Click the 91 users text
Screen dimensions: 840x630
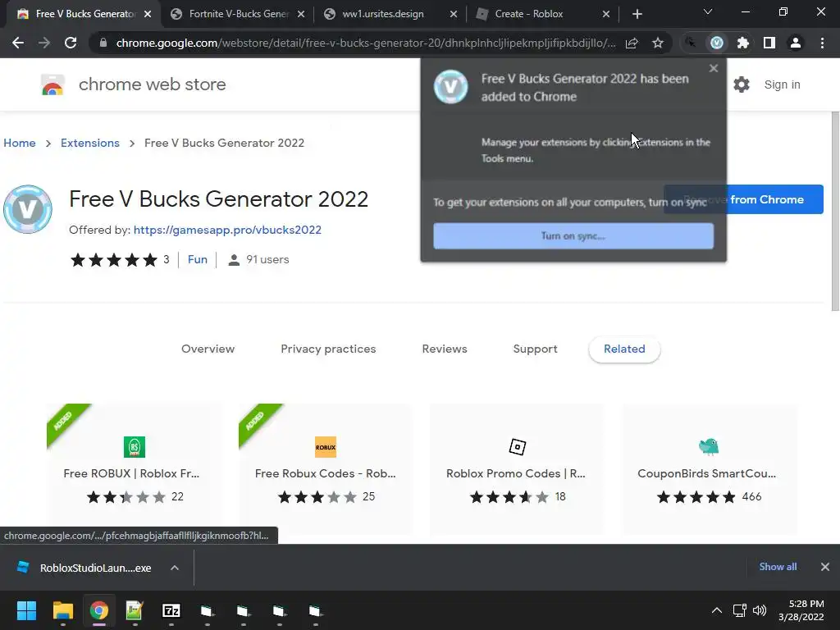click(267, 260)
